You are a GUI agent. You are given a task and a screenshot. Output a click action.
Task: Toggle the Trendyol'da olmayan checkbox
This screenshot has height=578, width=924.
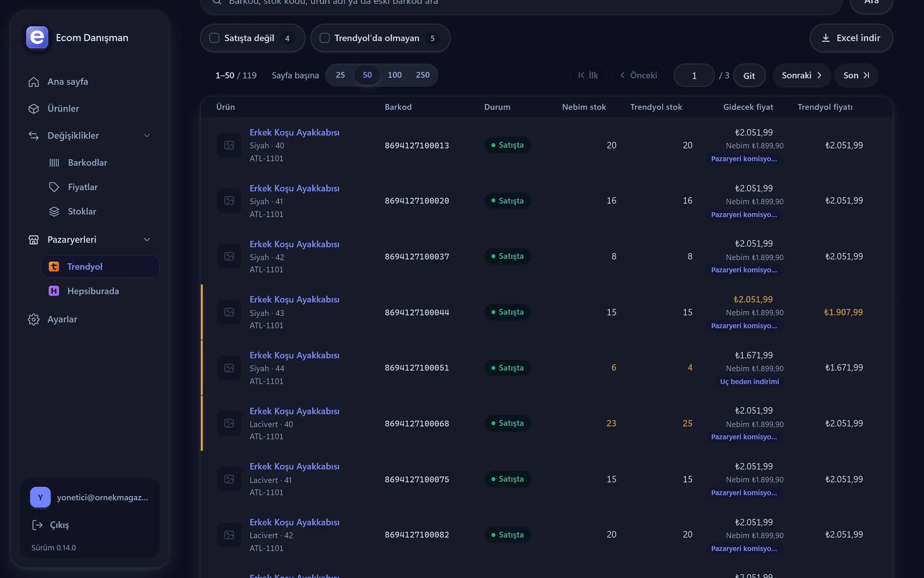pos(325,38)
